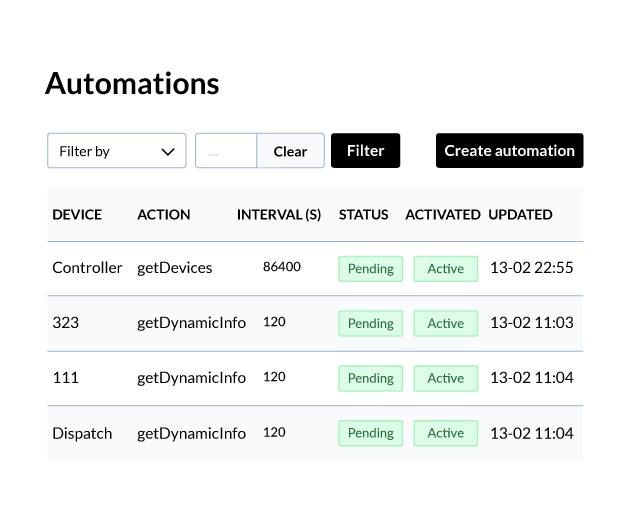This screenshot has width=631, height=532.
Task: Sort by STATUS column header
Action: (364, 214)
